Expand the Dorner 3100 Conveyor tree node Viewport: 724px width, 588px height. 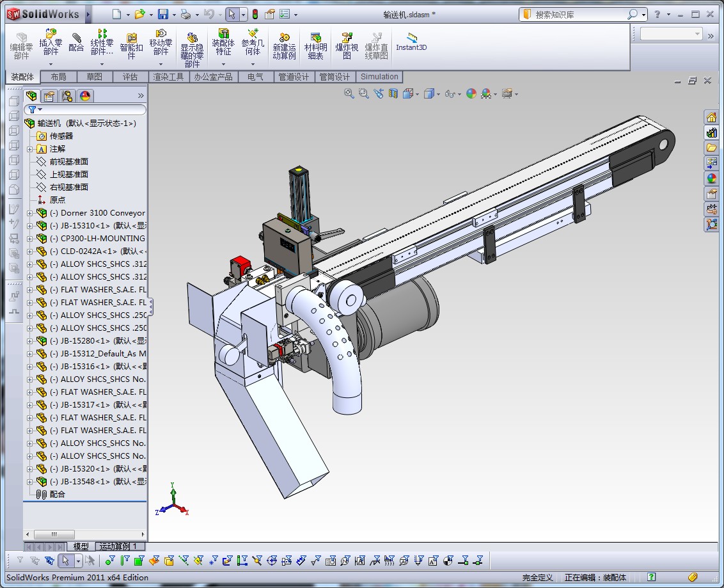coord(29,213)
